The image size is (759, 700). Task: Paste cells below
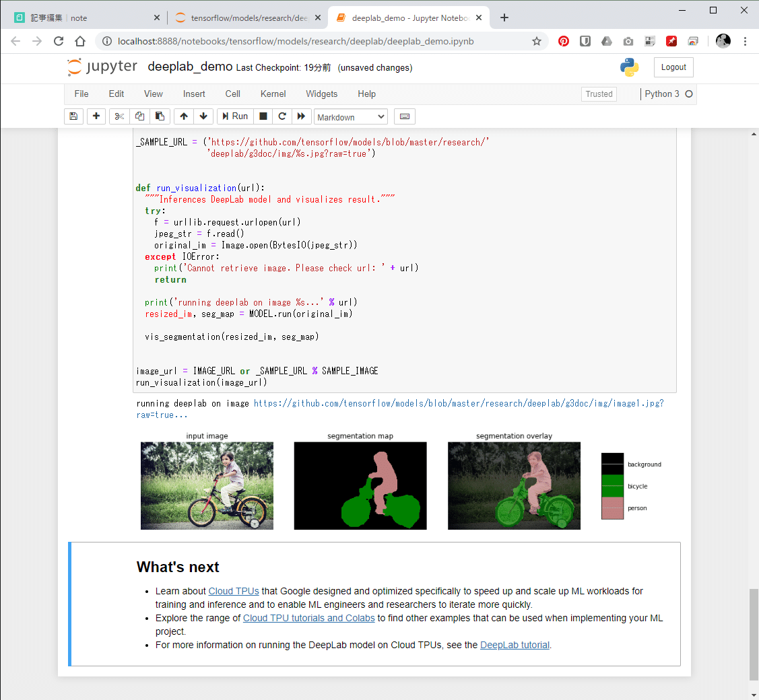tap(160, 116)
